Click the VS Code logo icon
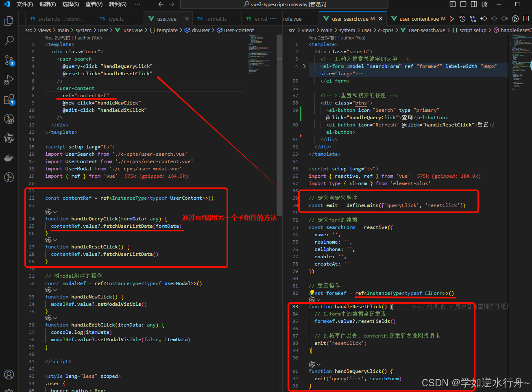Screen dimensions: 532x392 [7, 4]
